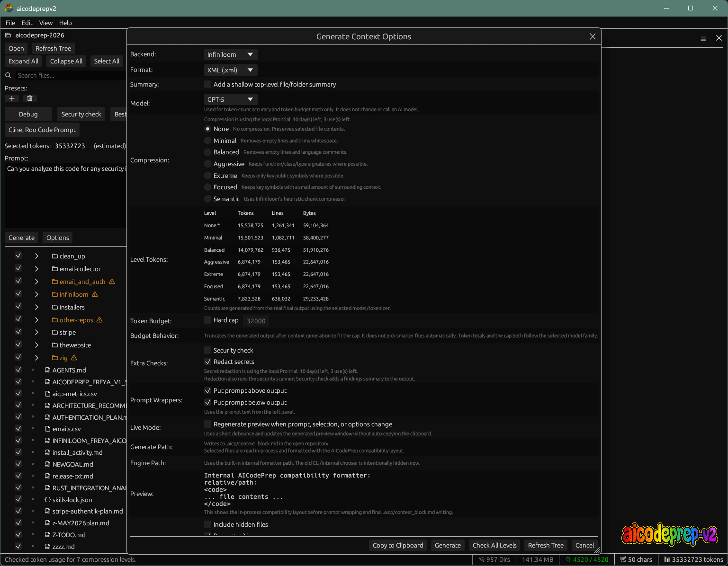The image size is (728, 566).
Task: Open the View menu
Action: pos(46,23)
